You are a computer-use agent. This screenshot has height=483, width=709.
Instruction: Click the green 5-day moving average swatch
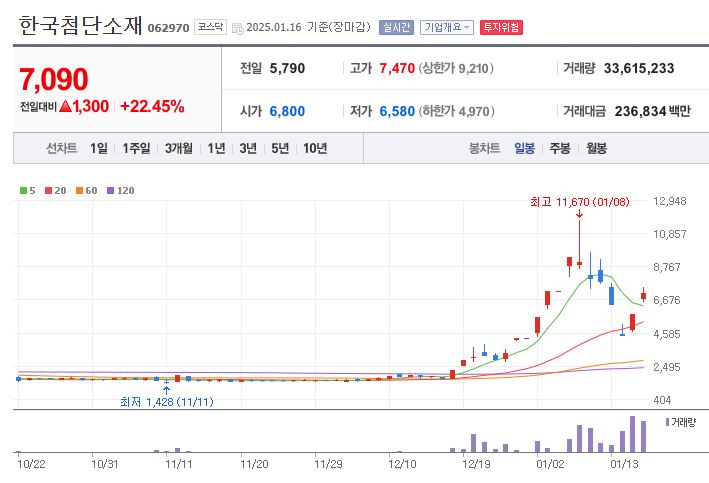(x=24, y=191)
